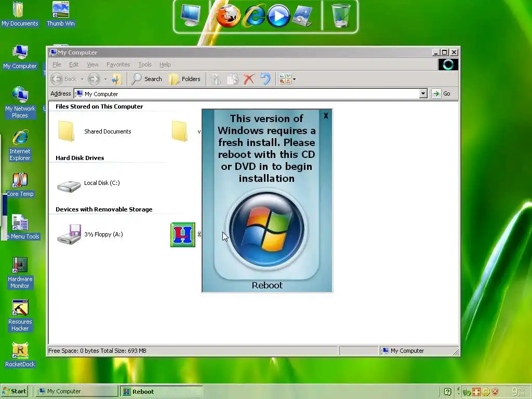This screenshot has height=399, width=532.
Task: Launch Internet Explorer from the desktop
Action: [20, 145]
